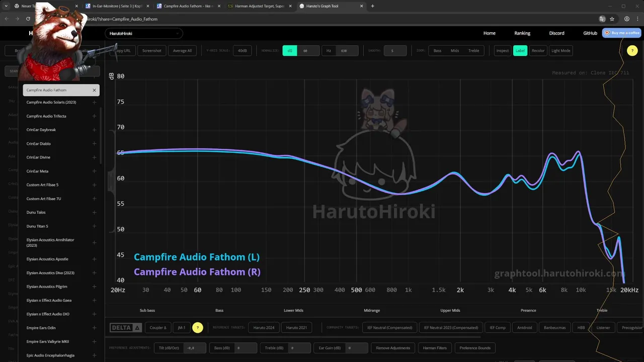Viewport: 644px width, 362px height.
Task: Add Elysian Acoustics Diva (2023) with plus icon
Action: [x=94, y=273]
